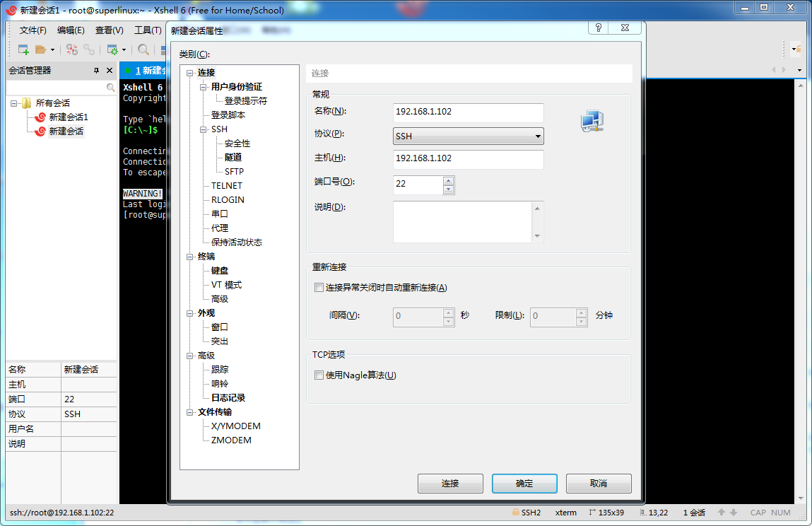Viewport: 812px width, 526px height.
Task: Collapse the 用户身份验证 node
Action: [204, 87]
